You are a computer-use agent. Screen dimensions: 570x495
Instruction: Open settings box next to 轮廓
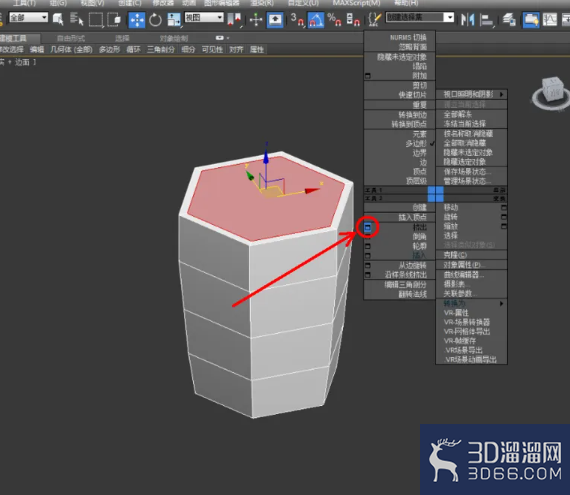[368, 246]
